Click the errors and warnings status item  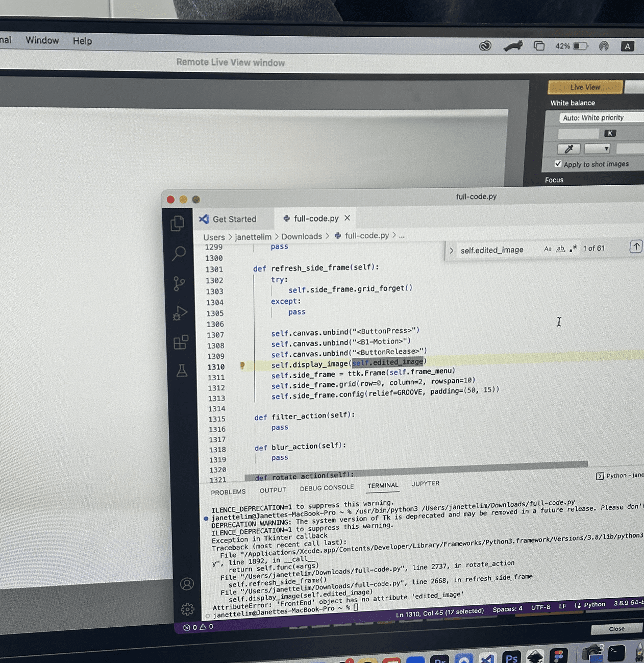tap(198, 627)
